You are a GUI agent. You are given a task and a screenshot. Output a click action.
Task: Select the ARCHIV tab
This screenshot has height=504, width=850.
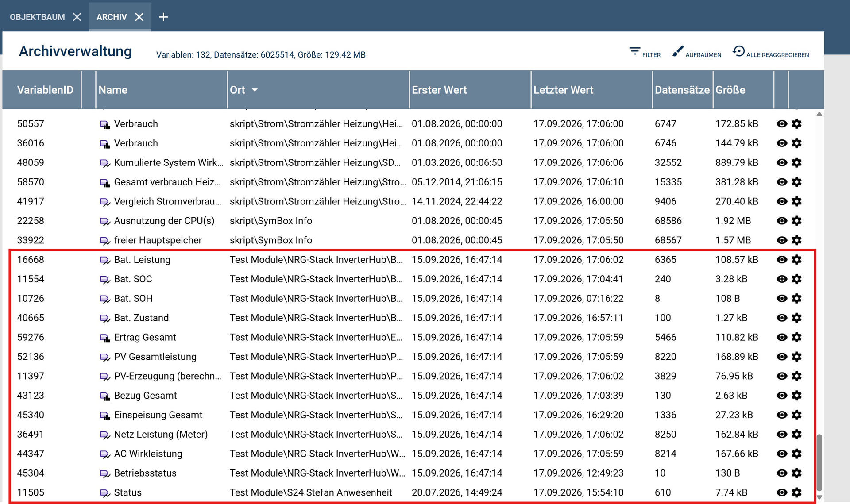112,17
